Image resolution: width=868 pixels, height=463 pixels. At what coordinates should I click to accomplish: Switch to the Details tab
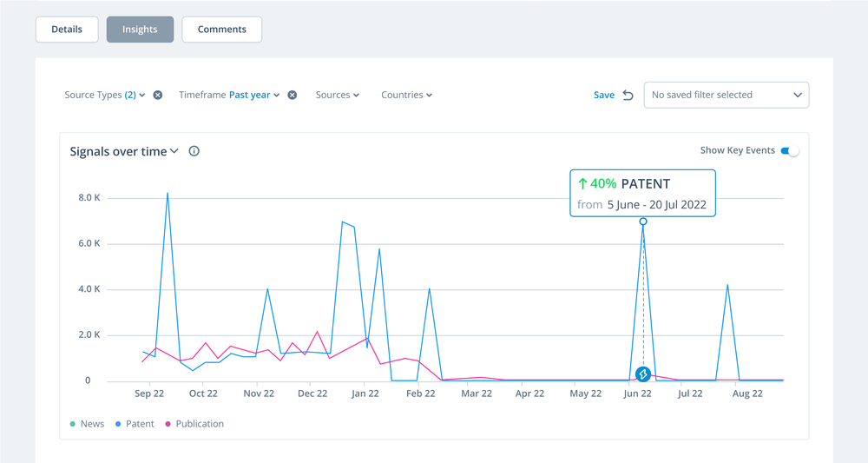pos(67,30)
